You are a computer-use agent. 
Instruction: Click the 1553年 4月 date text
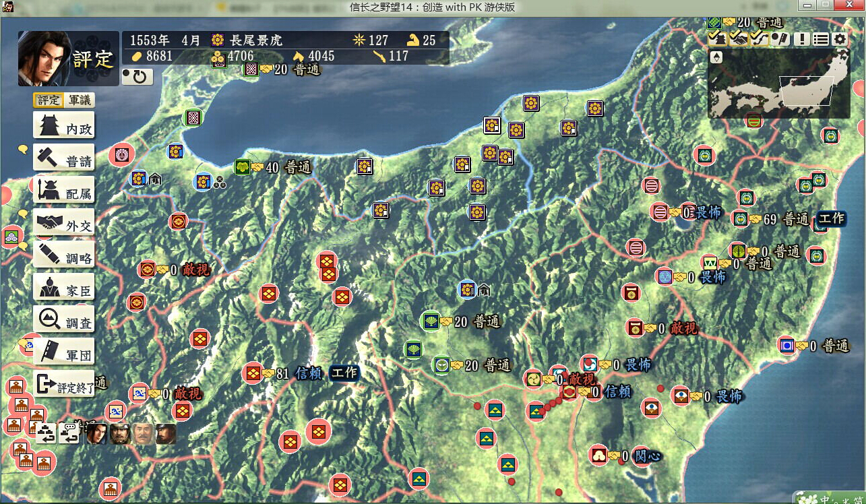165,40
